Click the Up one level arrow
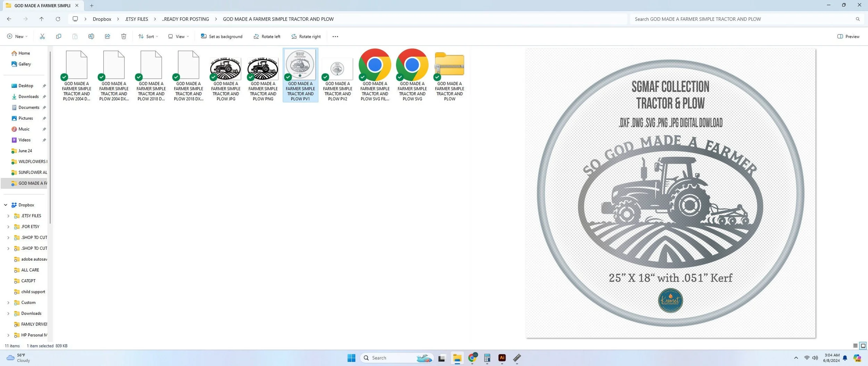This screenshot has height=366, width=868. (42, 19)
